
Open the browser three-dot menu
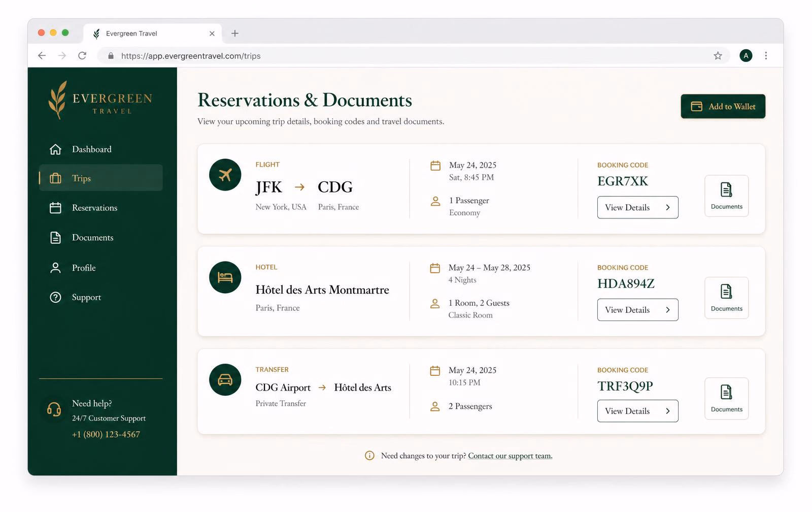click(x=766, y=56)
